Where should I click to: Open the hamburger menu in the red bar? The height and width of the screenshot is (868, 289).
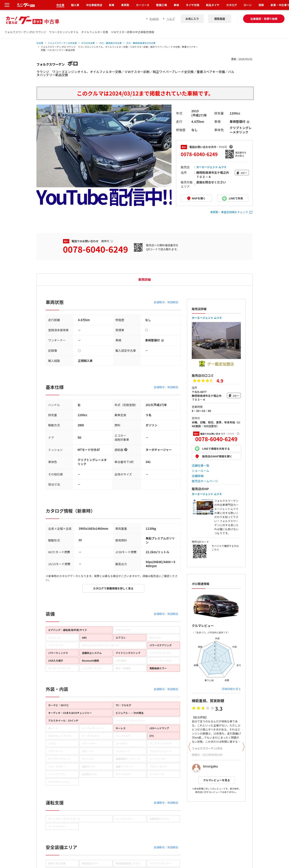pos(7,5)
